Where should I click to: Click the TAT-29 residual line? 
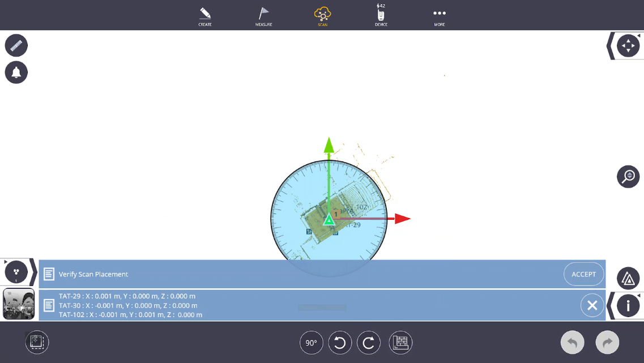point(127,296)
